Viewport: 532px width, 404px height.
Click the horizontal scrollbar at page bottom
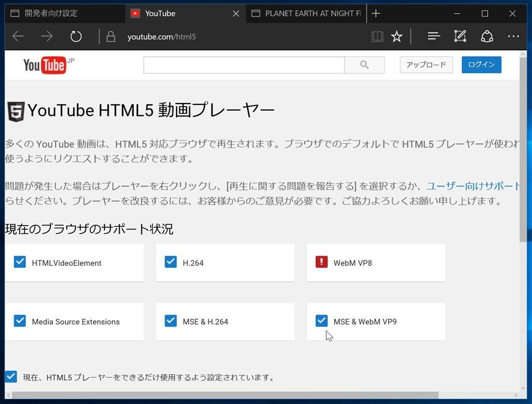[x=225, y=396]
